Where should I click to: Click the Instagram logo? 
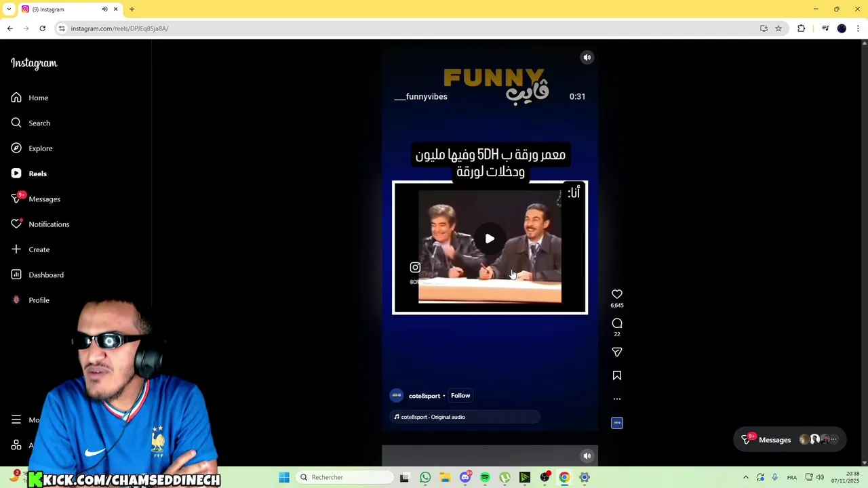34,63
